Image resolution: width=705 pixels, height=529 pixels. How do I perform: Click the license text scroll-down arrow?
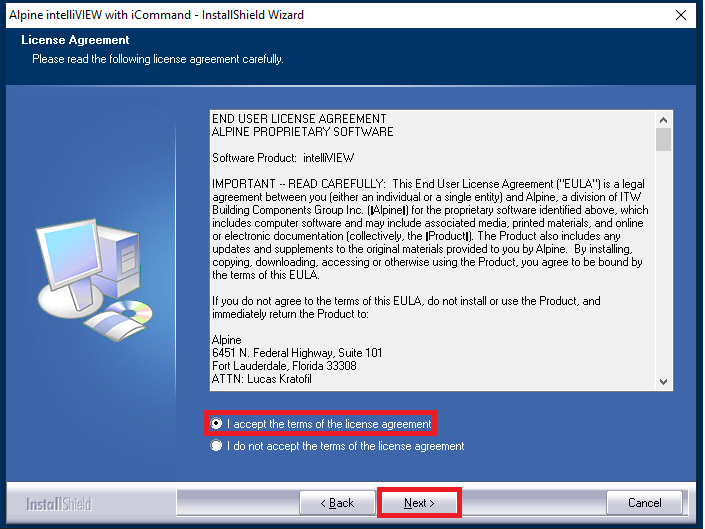tap(663, 382)
